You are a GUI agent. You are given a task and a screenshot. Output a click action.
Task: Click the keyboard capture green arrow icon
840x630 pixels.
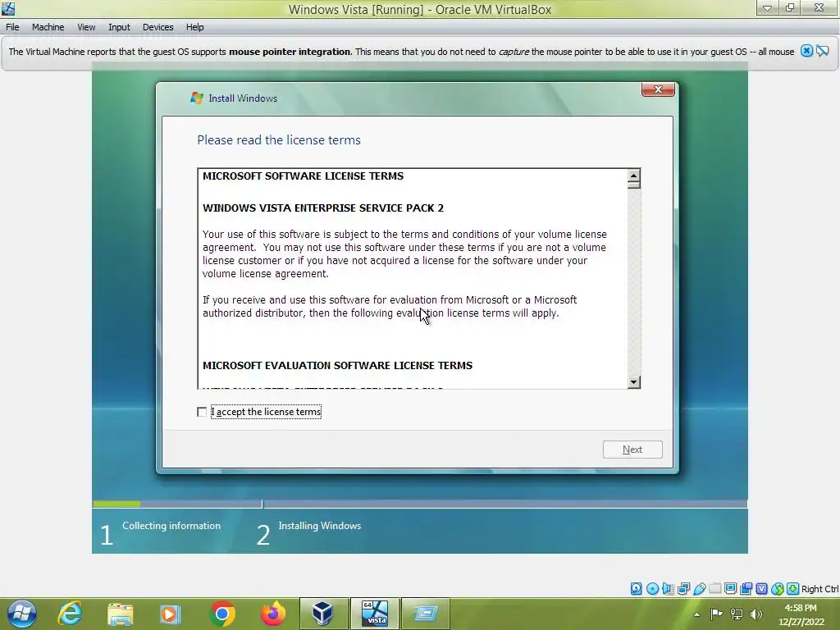click(793, 589)
